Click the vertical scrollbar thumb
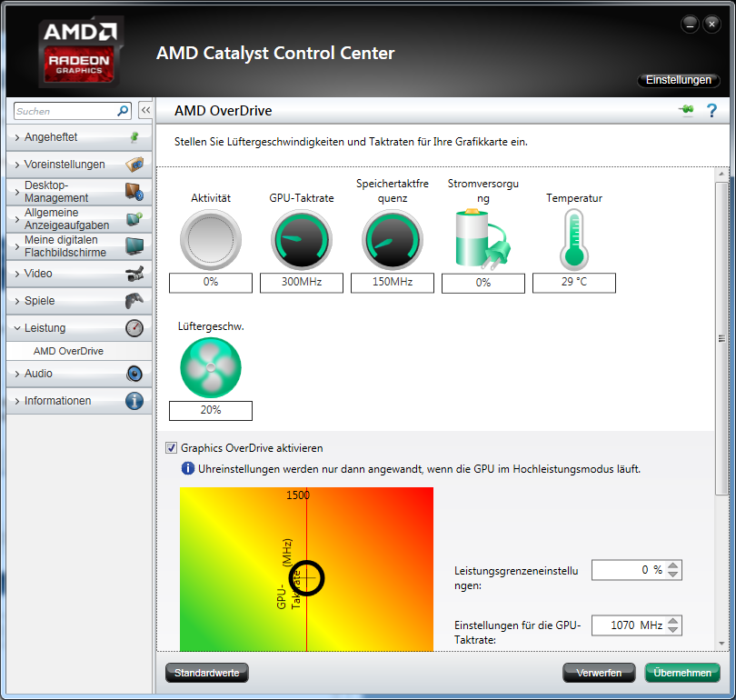 click(x=721, y=338)
